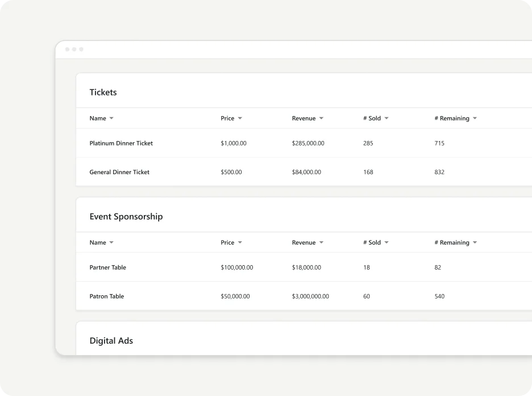Sort Event Sponsorship by Name arrow
The height and width of the screenshot is (396, 532).
tap(111, 242)
